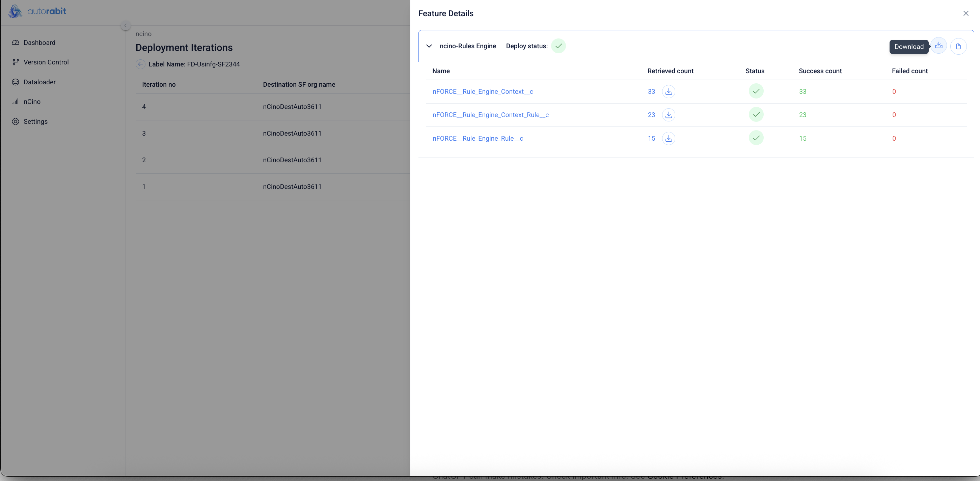Open Dashboard from sidebar
This screenshot has height=481, width=980.
tap(39, 43)
